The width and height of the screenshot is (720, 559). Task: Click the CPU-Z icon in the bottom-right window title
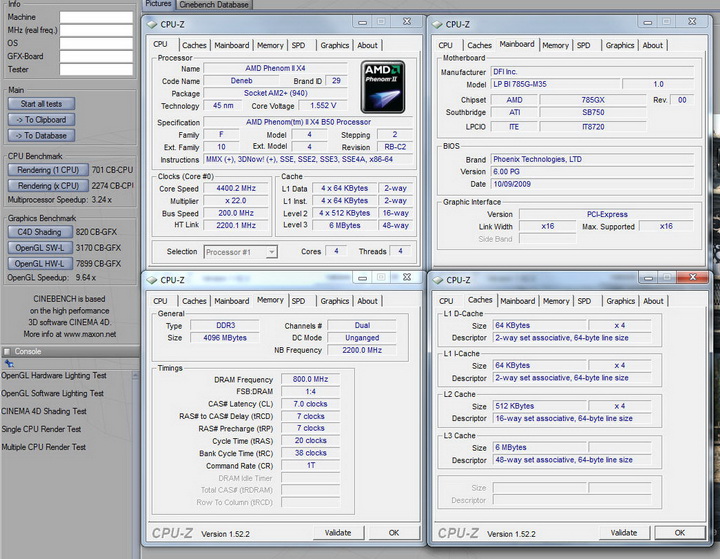[438, 280]
